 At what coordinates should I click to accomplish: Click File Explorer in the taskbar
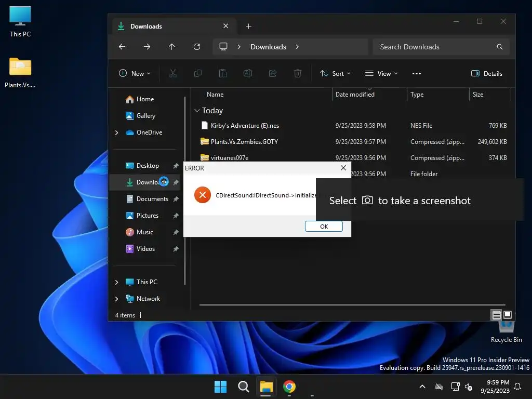(267, 387)
